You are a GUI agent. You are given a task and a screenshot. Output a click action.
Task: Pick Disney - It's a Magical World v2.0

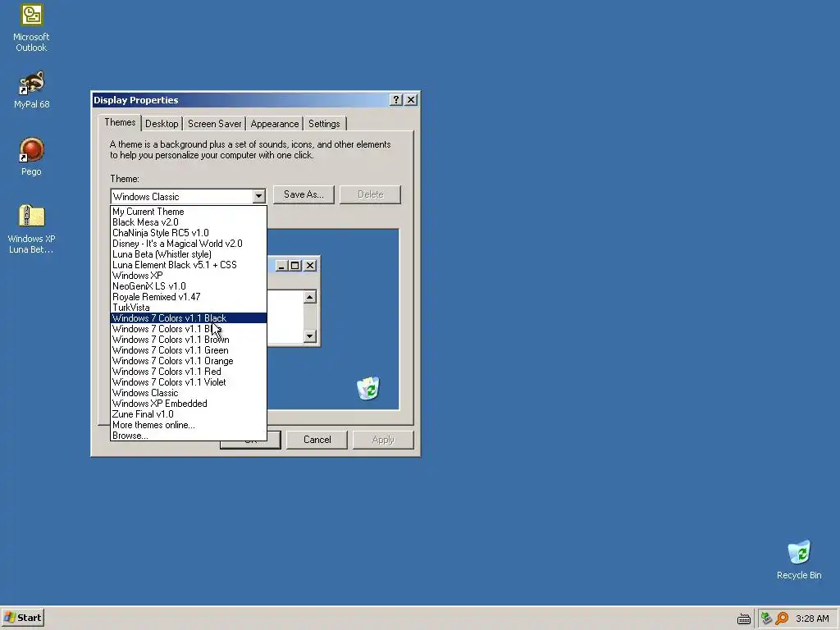[189, 244]
